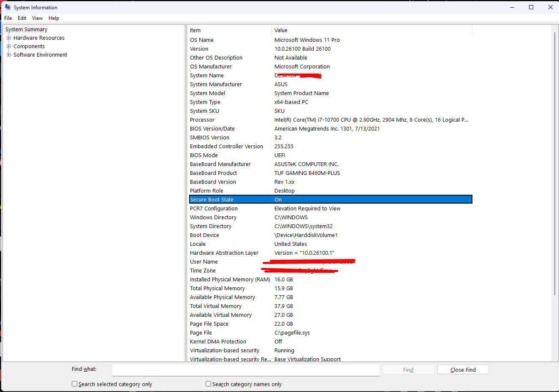Focus the 'Find what' input field

246,370
